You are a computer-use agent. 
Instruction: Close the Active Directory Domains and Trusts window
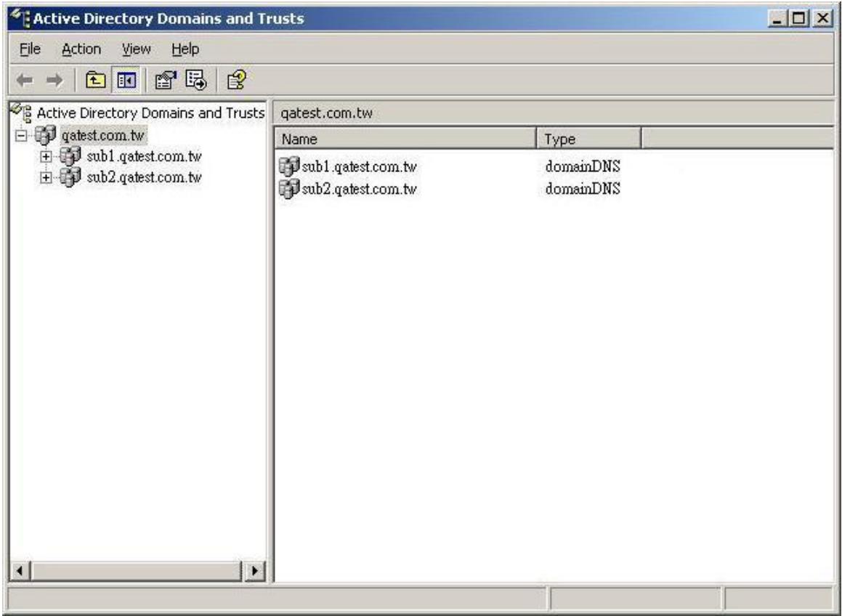click(822, 19)
